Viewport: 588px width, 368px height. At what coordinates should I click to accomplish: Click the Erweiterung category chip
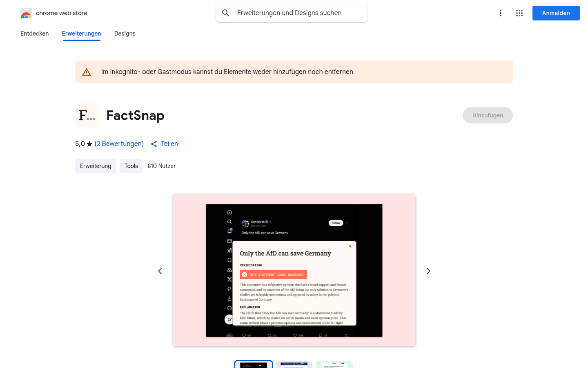[96, 166]
